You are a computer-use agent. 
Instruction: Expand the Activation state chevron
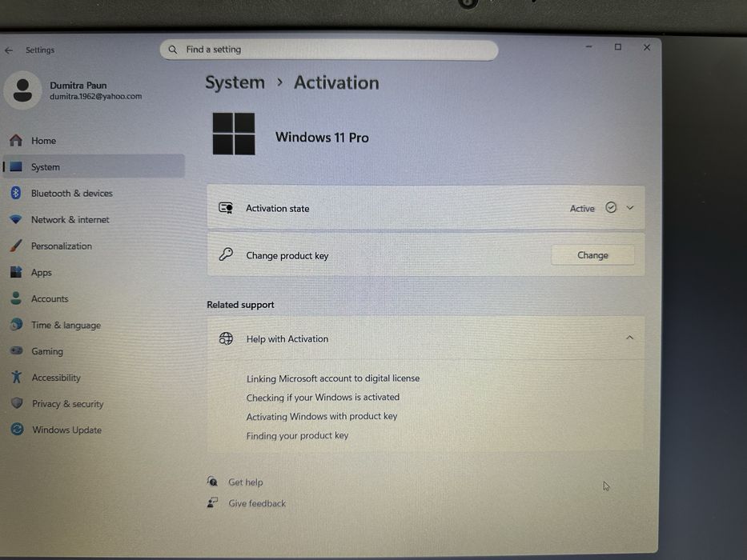pyautogui.click(x=630, y=208)
